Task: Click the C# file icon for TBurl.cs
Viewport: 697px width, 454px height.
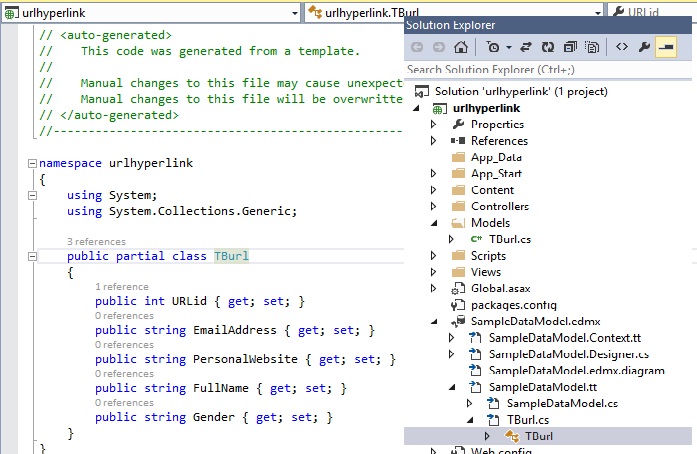Action: pyautogui.click(x=476, y=239)
